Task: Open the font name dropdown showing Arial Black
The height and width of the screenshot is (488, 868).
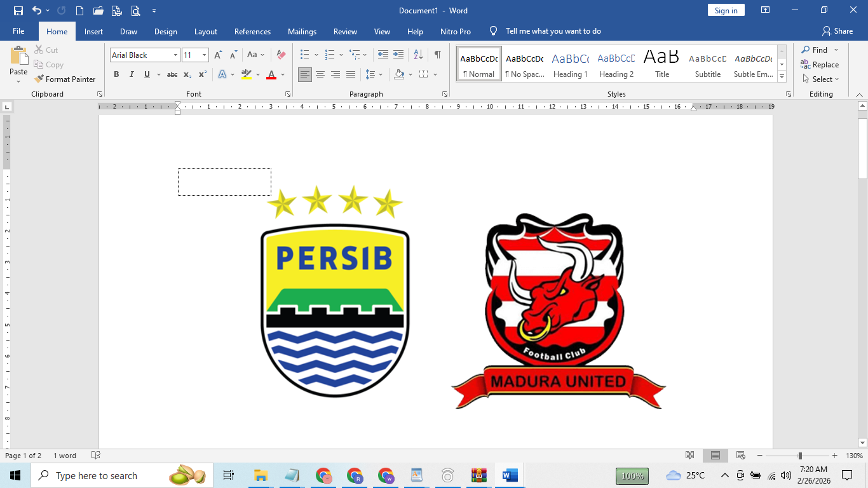Action: (x=175, y=55)
